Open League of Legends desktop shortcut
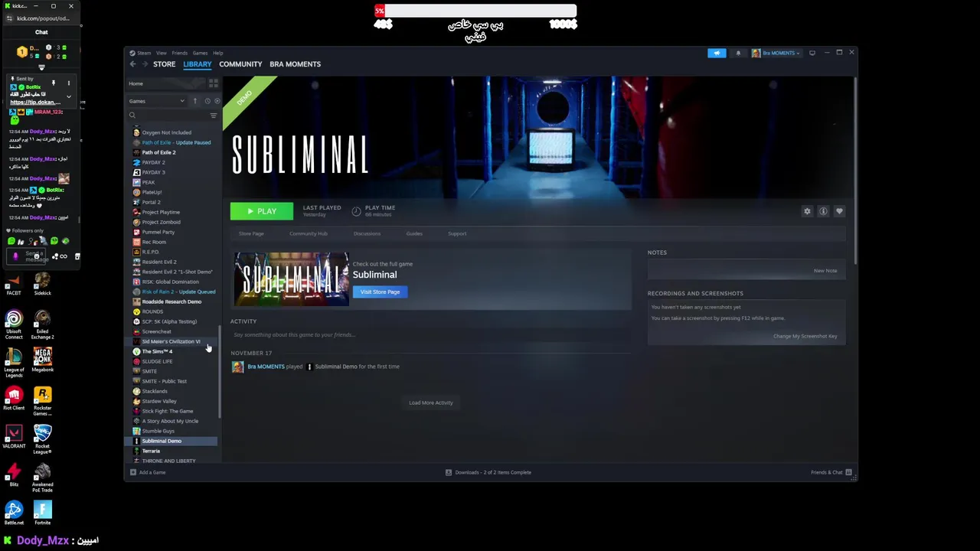Image resolution: width=980 pixels, height=551 pixels. (x=14, y=363)
